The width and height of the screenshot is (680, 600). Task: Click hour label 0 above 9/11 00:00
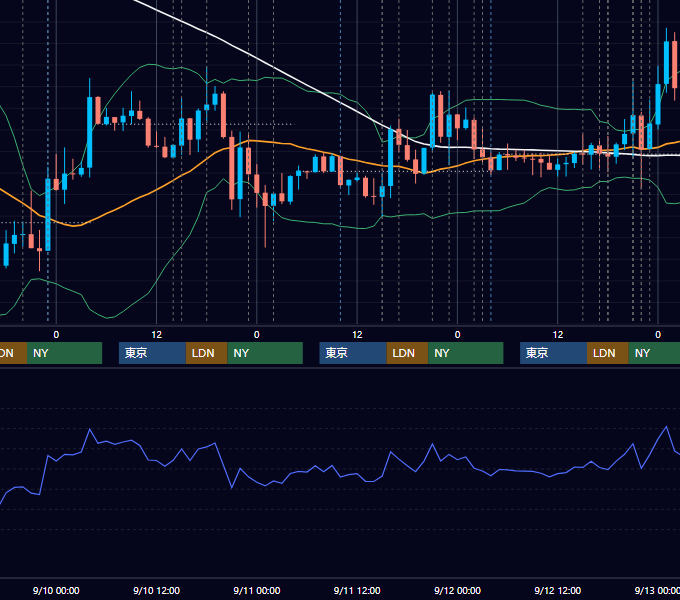pos(257,335)
